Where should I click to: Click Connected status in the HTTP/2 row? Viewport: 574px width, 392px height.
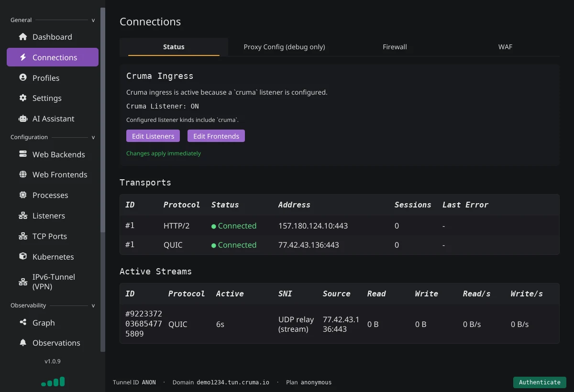[x=234, y=226]
